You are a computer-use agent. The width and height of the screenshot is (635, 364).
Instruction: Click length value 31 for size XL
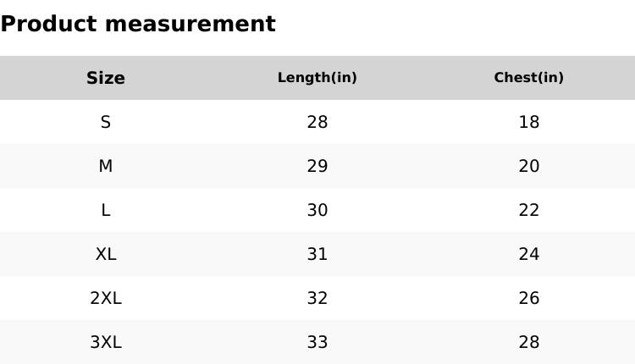(x=317, y=254)
